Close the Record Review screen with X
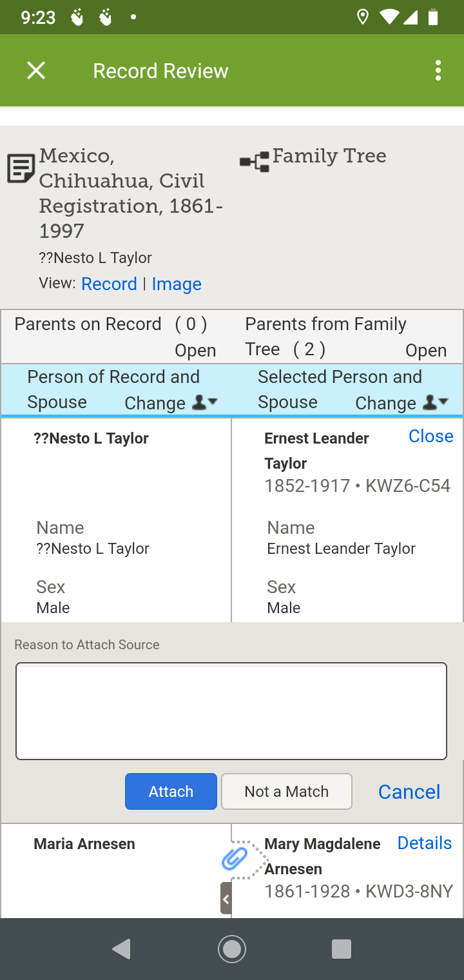The height and width of the screenshot is (980, 464). pyautogui.click(x=36, y=70)
